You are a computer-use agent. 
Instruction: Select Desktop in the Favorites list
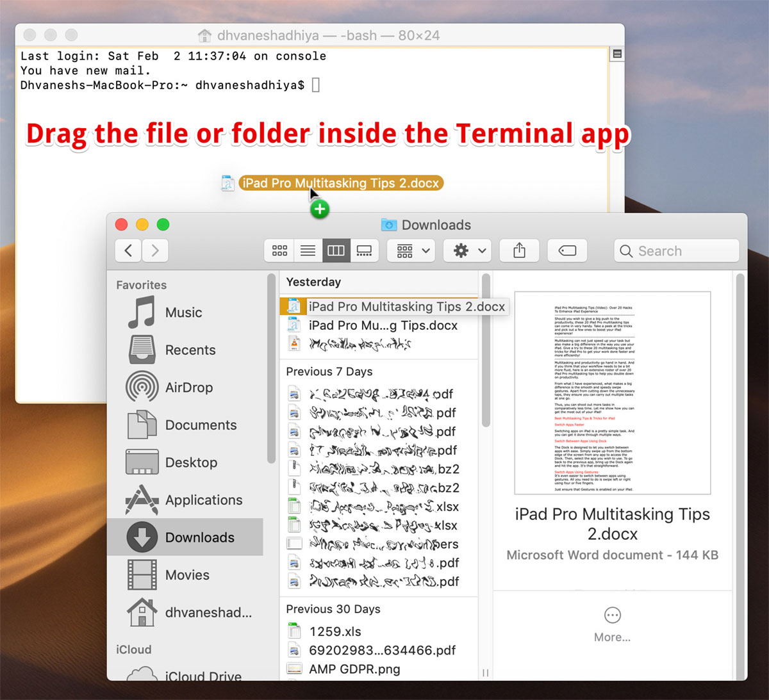[x=190, y=462]
